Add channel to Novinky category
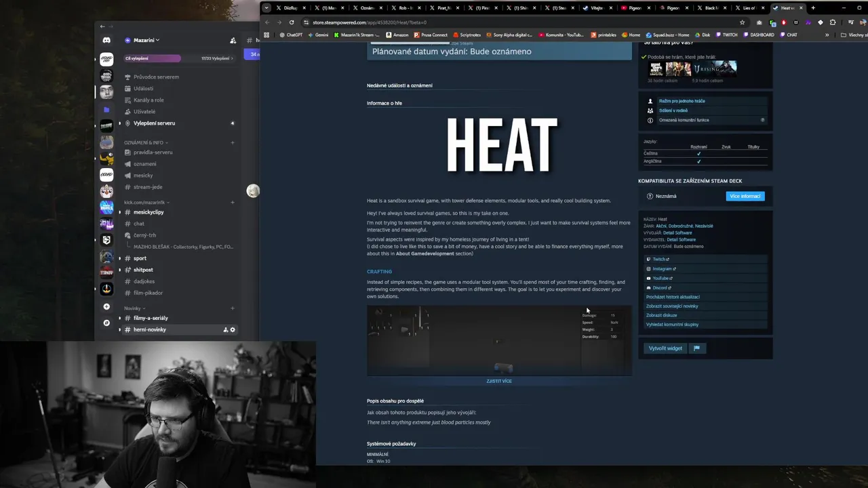The image size is (868, 488). coord(233,308)
